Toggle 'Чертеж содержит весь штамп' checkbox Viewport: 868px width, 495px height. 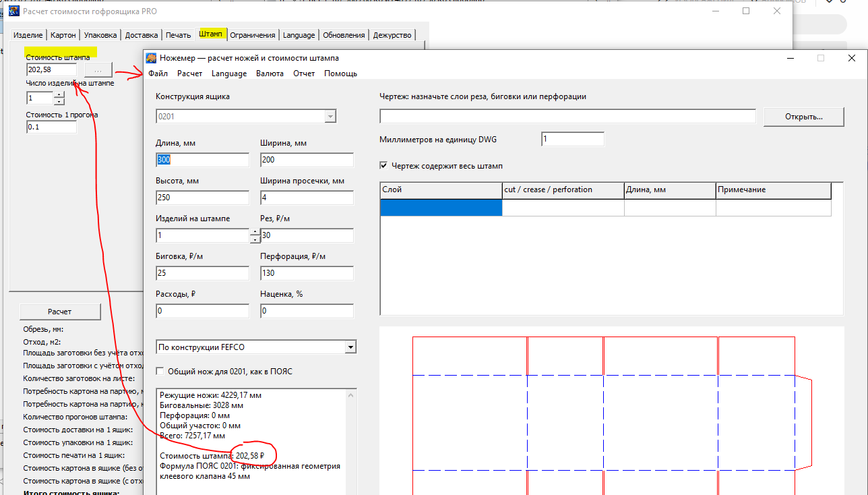[x=383, y=165]
